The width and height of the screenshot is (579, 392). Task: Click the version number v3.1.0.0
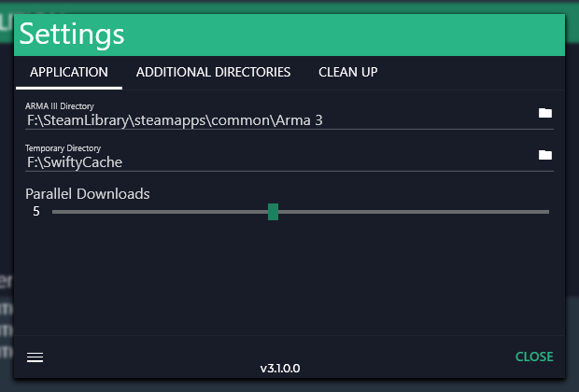tap(280, 369)
